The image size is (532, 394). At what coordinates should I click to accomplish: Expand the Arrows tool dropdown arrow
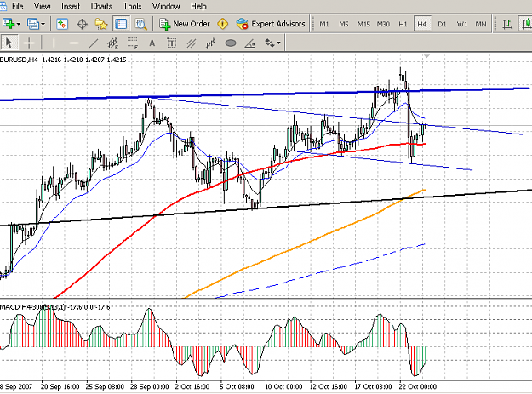click(x=279, y=43)
